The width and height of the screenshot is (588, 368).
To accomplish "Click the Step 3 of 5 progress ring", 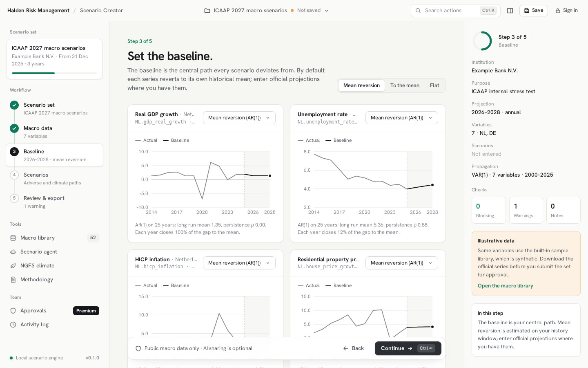I will (x=482, y=41).
